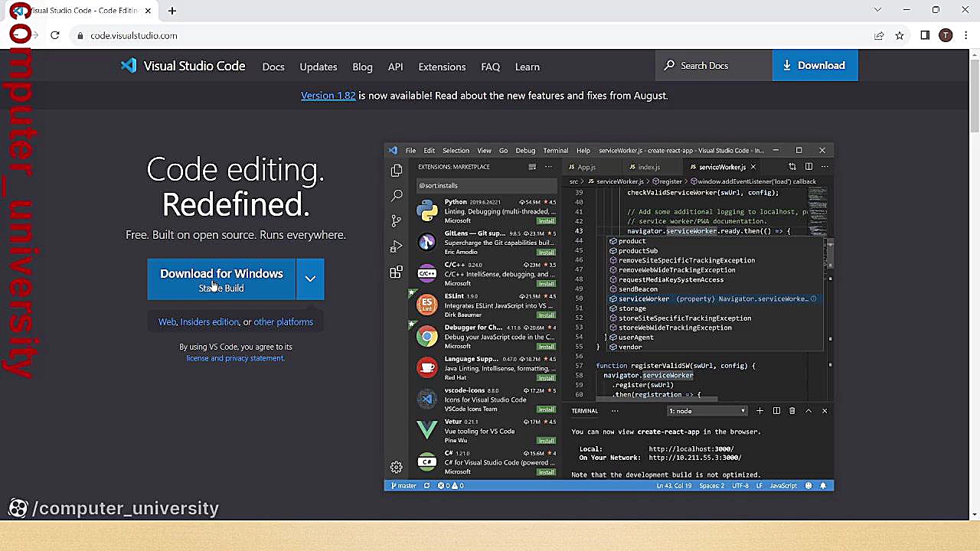Minimize the browser window
This screenshot has height=551, width=980.
[906, 10]
